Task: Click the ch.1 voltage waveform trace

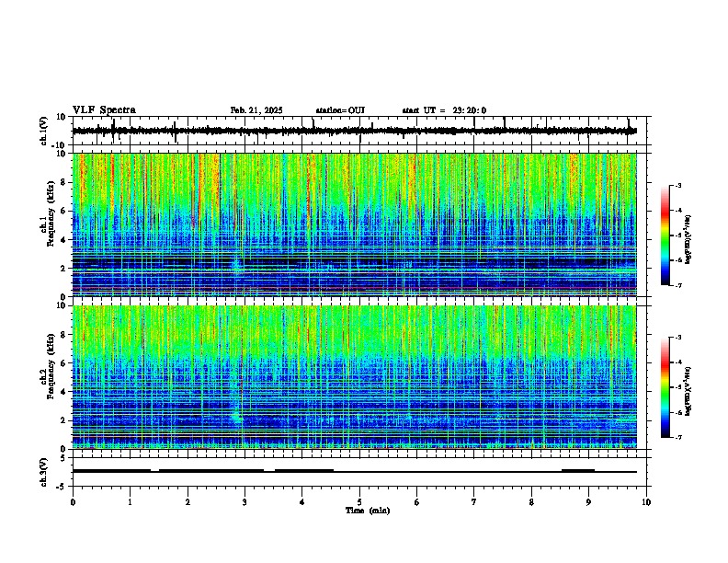Action: pos(354,131)
